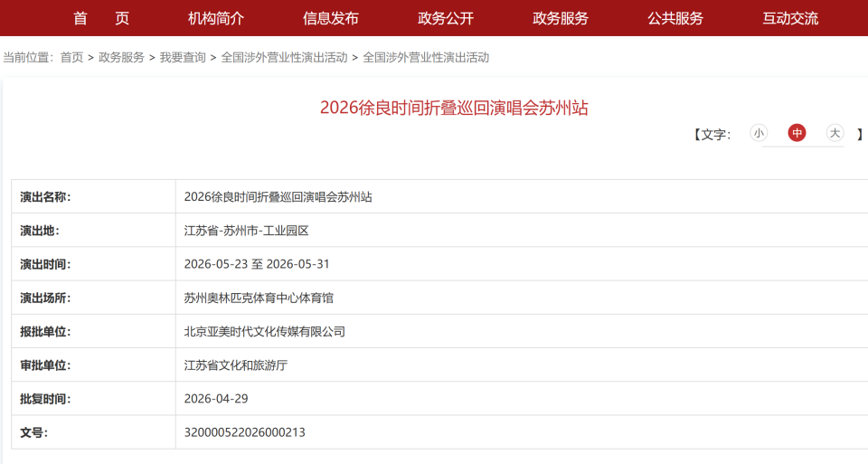This screenshot has width=868, height=464.
Task: Go to 首页 in the breadcrumb
Action: click(71, 58)
